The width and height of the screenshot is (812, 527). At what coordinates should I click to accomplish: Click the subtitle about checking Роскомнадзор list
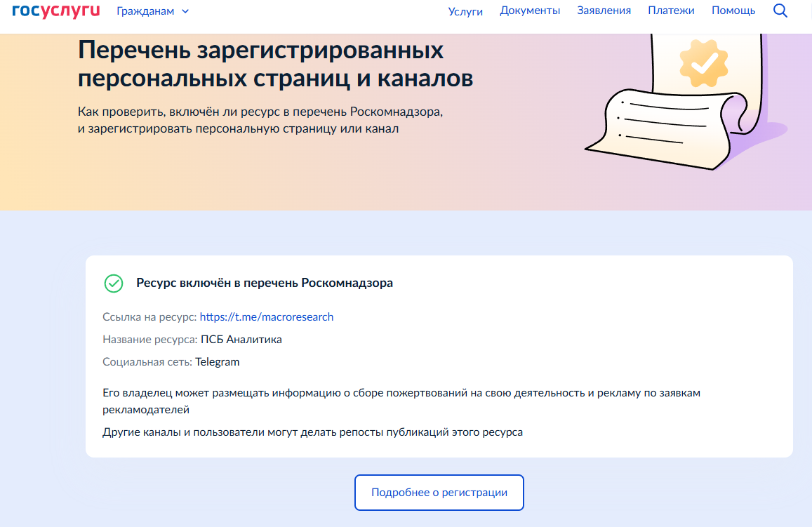260,120
